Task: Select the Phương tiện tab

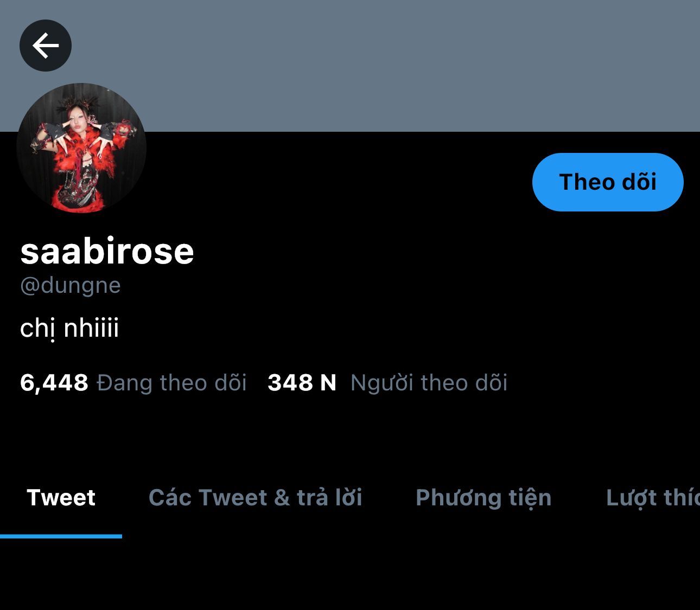Action: click(x=483, y=498)
